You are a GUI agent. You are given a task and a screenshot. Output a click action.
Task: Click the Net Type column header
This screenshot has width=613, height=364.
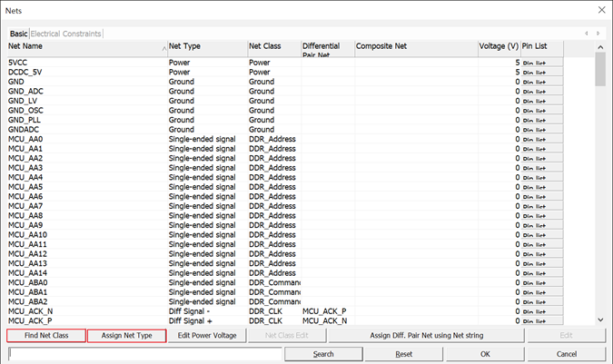[x=206, y=45]
